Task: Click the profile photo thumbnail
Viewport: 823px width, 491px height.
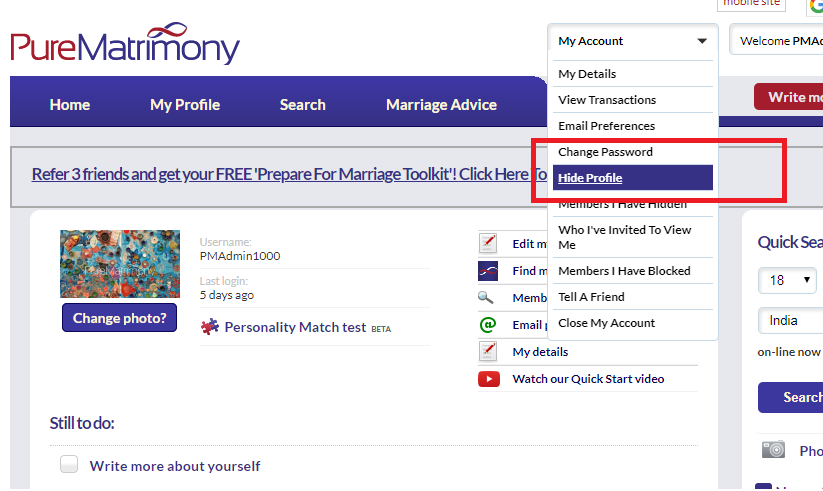Action: [120, 264]
